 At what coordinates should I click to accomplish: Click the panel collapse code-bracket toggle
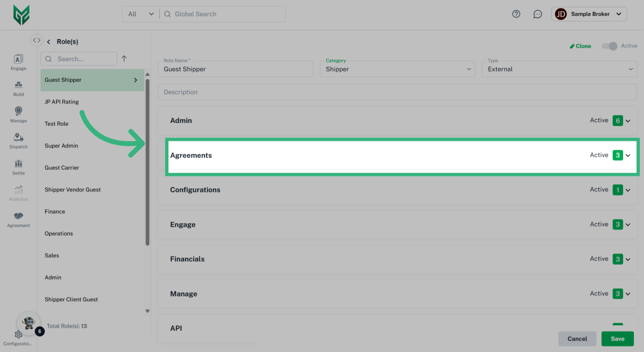37,40
